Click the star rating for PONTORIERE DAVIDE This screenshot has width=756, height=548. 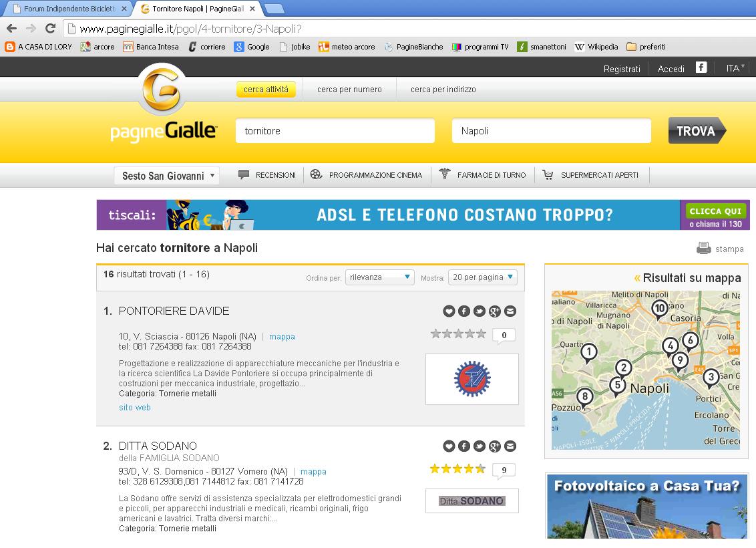pos(459,334)
